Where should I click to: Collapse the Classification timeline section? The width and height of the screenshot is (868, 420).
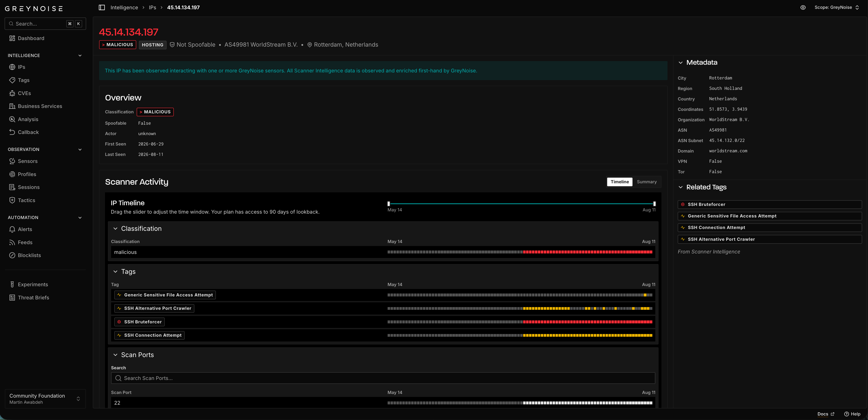(115, 229)
